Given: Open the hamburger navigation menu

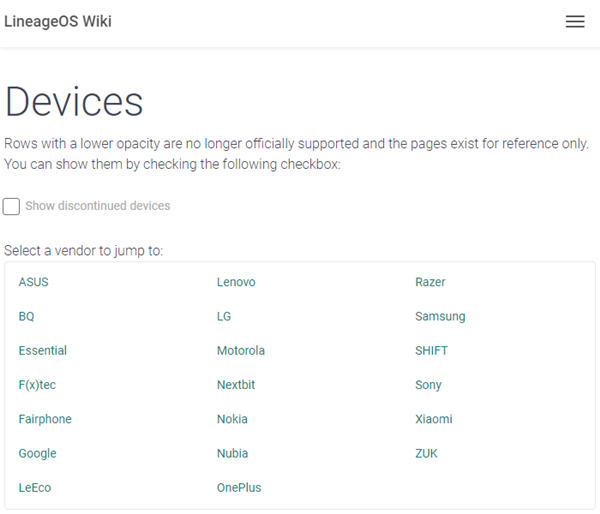Looking at the screenshot, I should 575,22.
